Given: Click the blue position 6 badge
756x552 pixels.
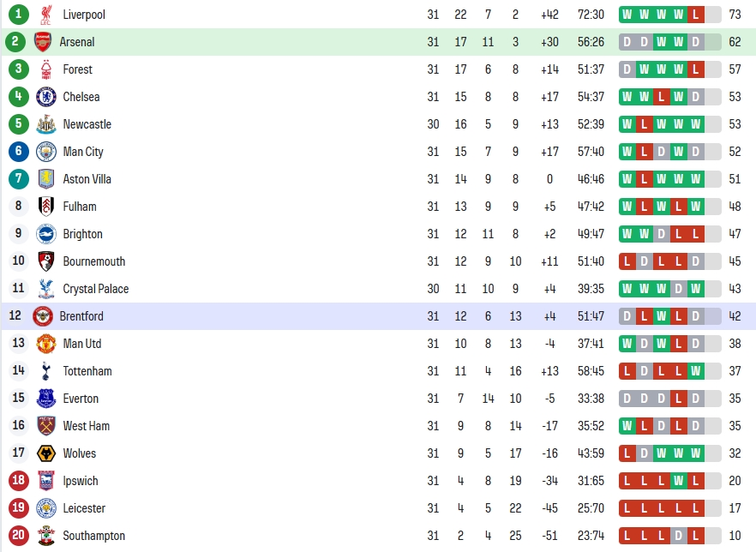Looking at the screenshot, I should (x=18, y=152).
